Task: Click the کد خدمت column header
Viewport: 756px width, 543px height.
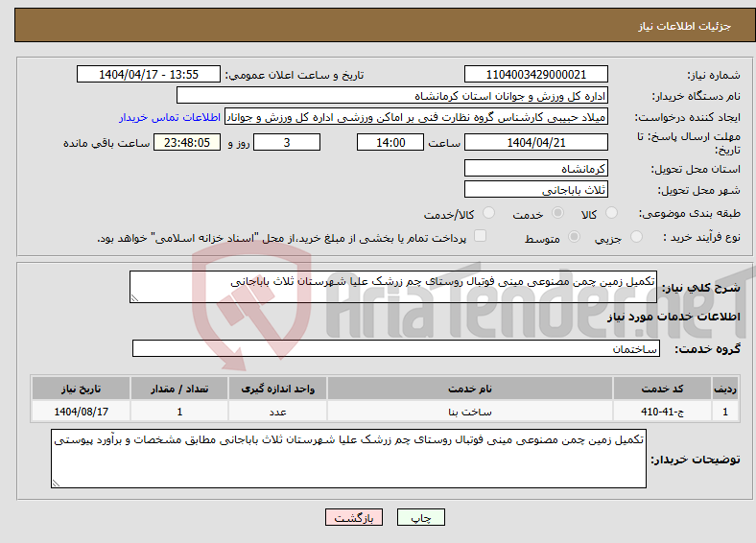Action: [x=663, y=389]
